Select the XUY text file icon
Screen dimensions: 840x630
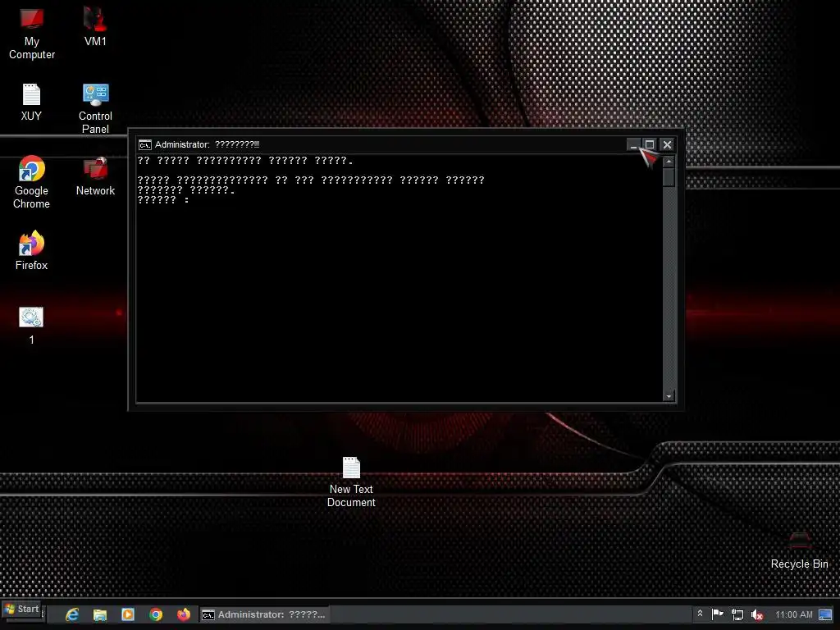coord(31,103)
